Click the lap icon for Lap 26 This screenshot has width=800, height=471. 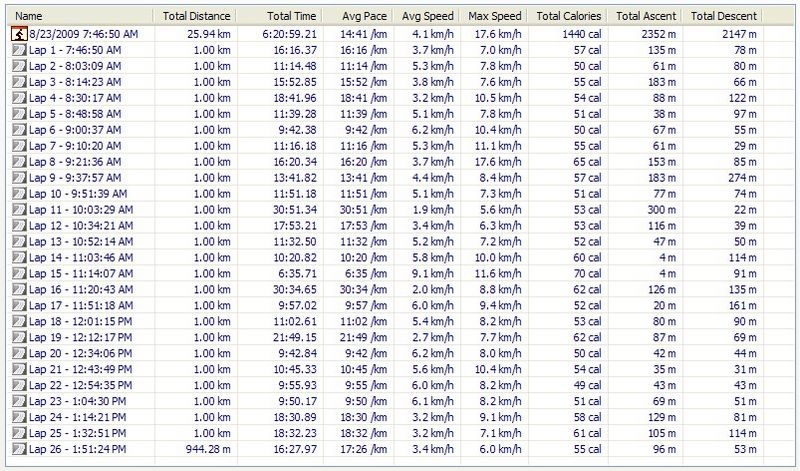[18, 448]
